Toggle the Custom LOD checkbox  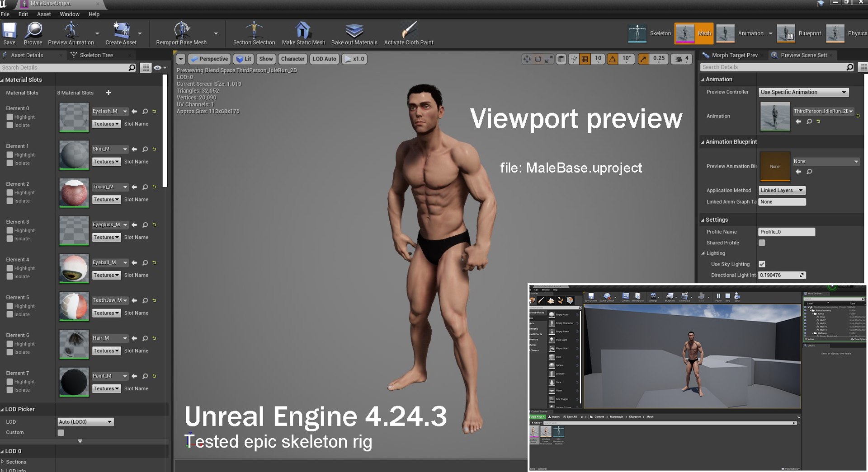pos(61,433)
